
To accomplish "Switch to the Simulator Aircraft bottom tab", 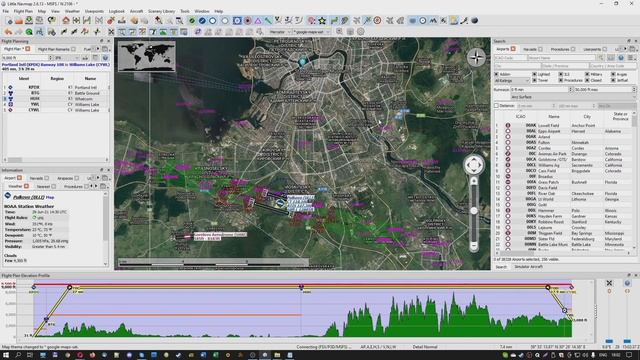I will click(x=528, y=267).
